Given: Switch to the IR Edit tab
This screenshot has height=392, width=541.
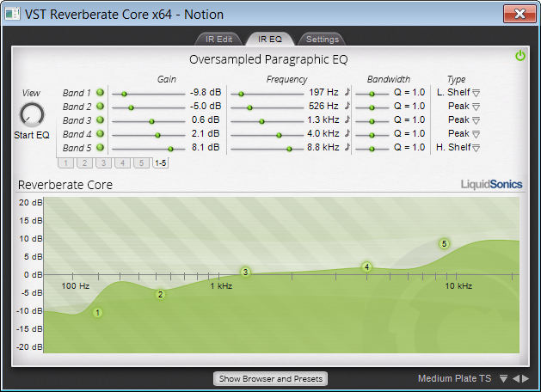Looking at the screenshot, I should (218, 40).
